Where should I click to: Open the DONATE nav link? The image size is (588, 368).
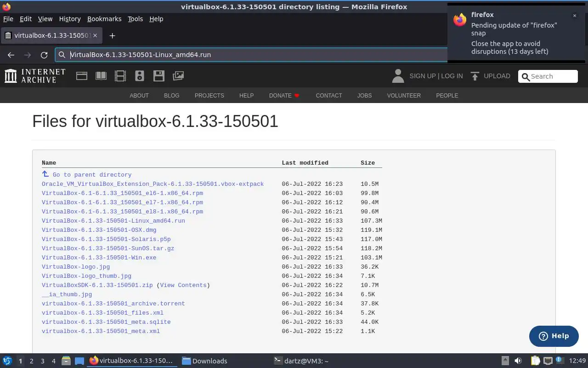[x=284, y=96]
